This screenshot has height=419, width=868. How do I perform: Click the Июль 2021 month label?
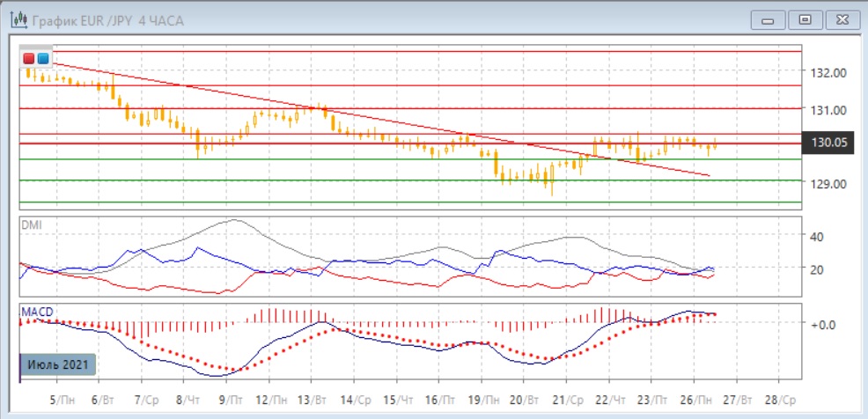pyautogui.click(x=55, y=364)
